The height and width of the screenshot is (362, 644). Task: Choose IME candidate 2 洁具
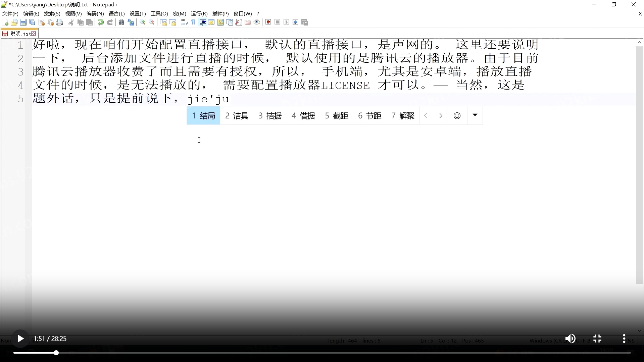coord(237,116)
